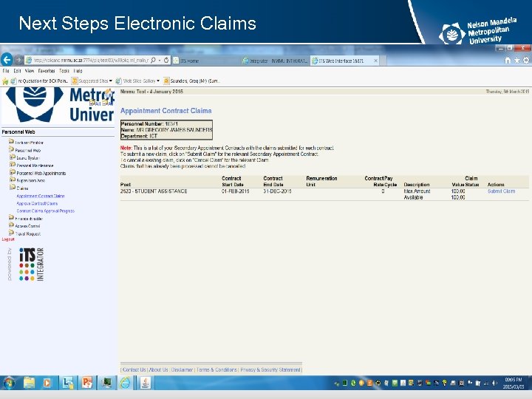Expand the Supervisors Area folder
This screenshot has width=532, height=399.
(13, 180)
